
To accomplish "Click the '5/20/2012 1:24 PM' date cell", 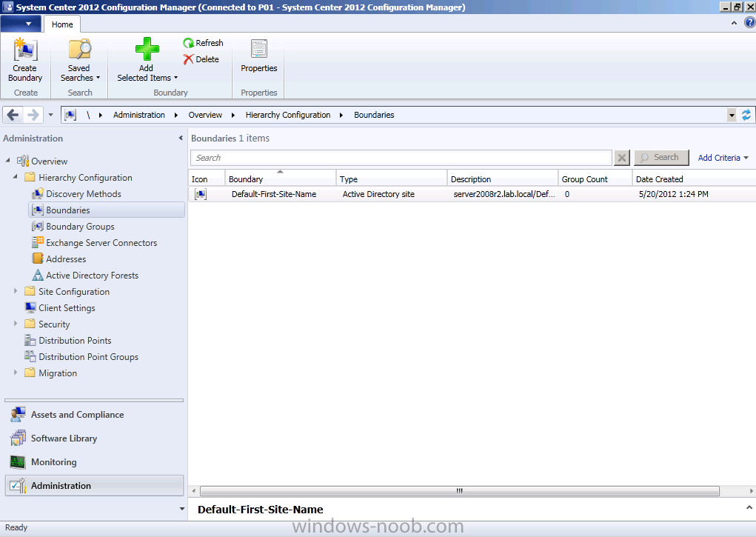I will (x=674, y=194).
